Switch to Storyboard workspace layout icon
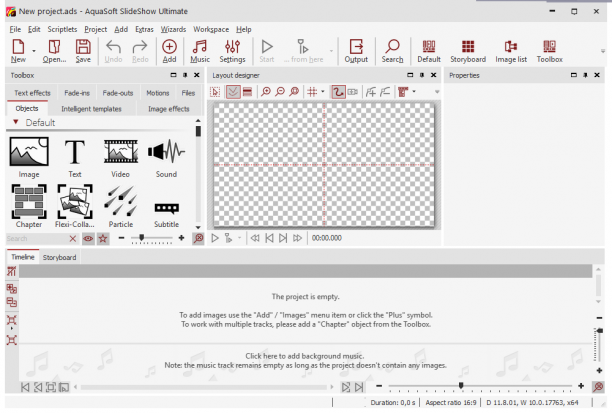The image size is (612, 413). (468, 51)
